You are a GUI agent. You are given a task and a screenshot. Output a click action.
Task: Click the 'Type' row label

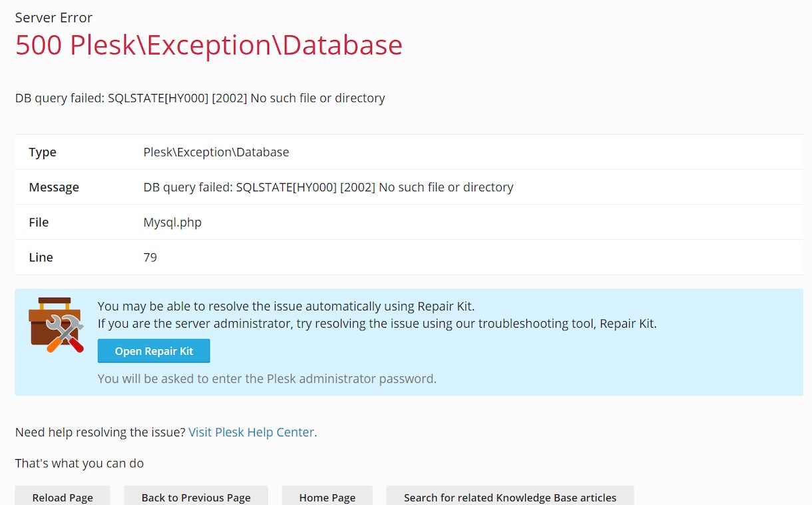tap(43, 152)
